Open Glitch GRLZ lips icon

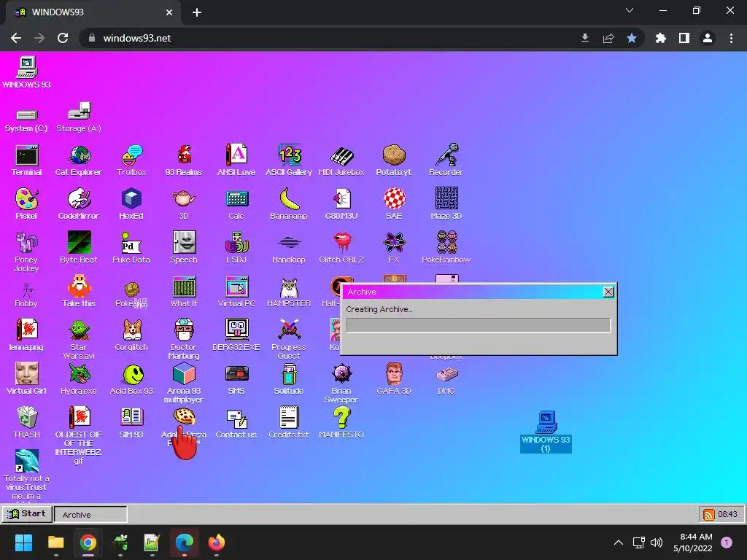click(341, 248)
